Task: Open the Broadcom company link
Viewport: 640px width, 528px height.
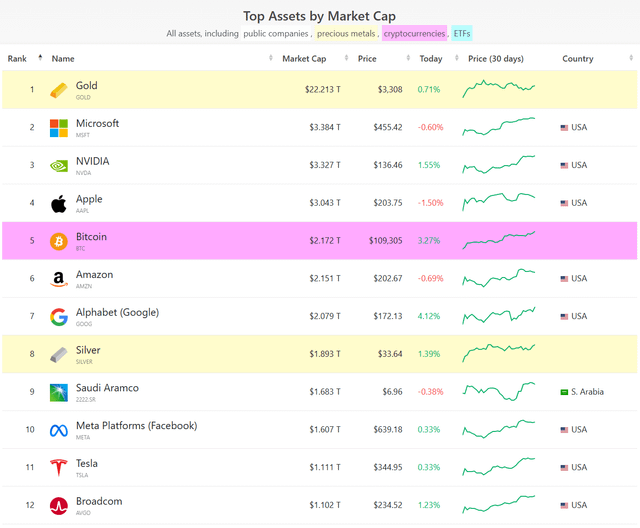Action: 99,501
